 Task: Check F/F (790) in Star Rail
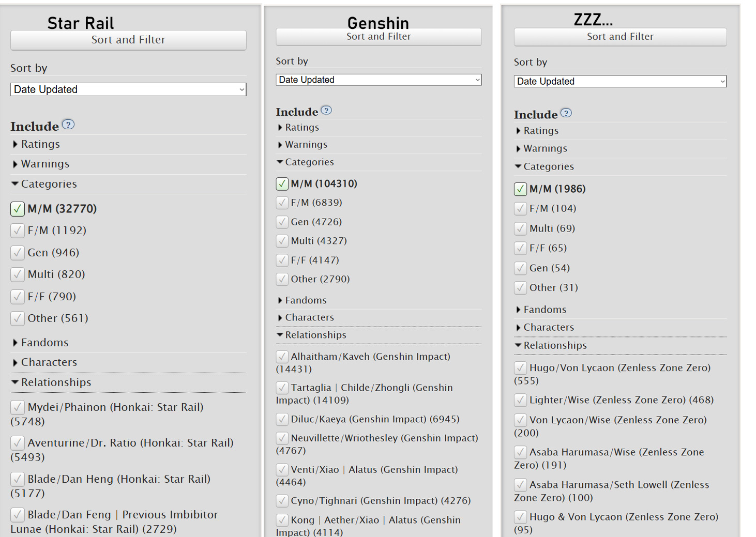click(x=18, y=297)
